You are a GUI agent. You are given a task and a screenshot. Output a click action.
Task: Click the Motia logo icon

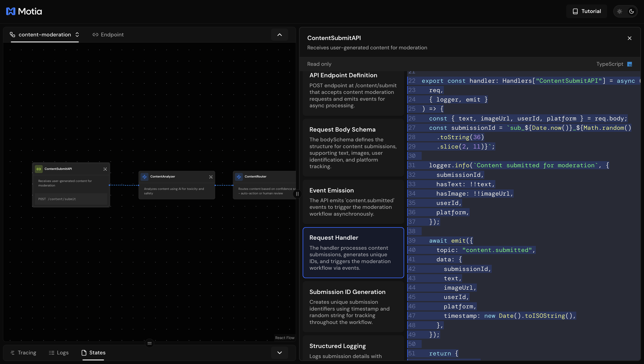(x=11, y=11)
